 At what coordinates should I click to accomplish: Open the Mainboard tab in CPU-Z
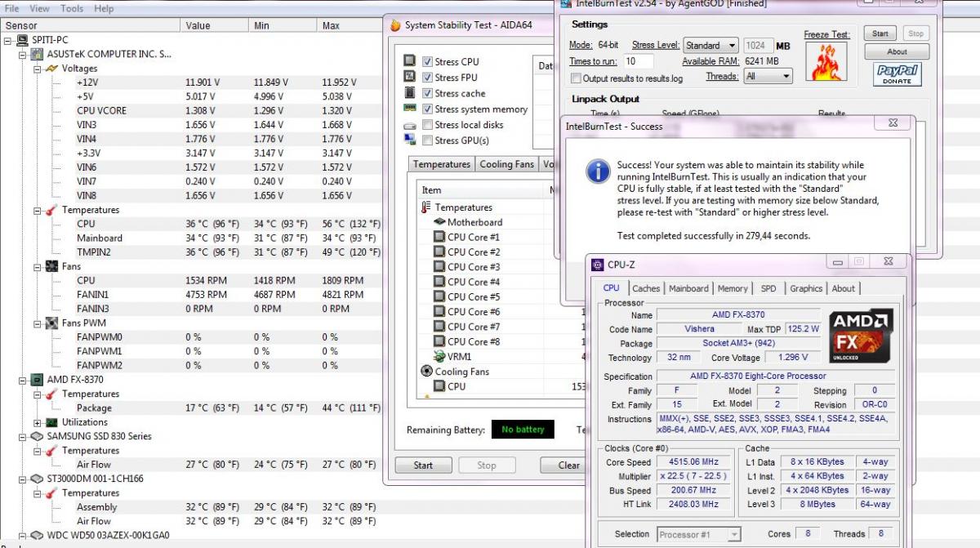point(688,288)
